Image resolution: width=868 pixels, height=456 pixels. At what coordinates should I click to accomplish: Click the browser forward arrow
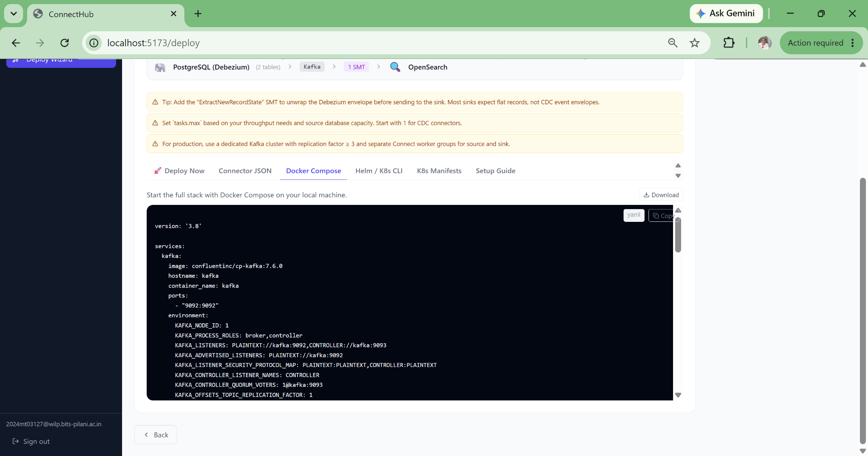click(40, 43)
